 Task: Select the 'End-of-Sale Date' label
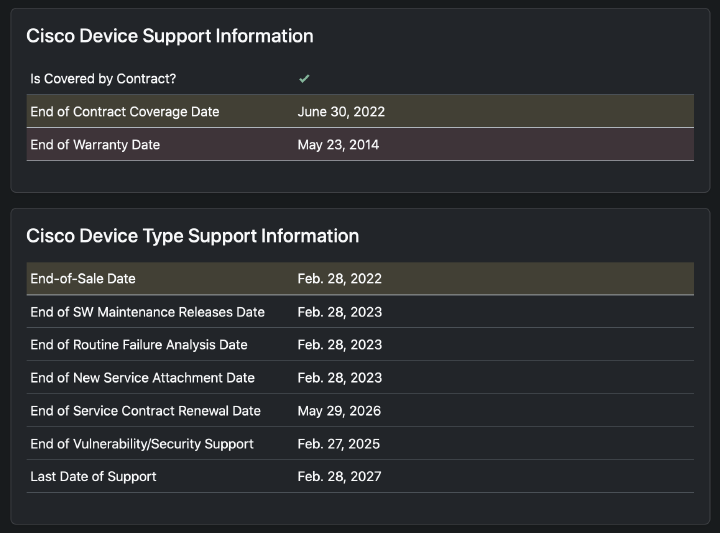(83, 279)
